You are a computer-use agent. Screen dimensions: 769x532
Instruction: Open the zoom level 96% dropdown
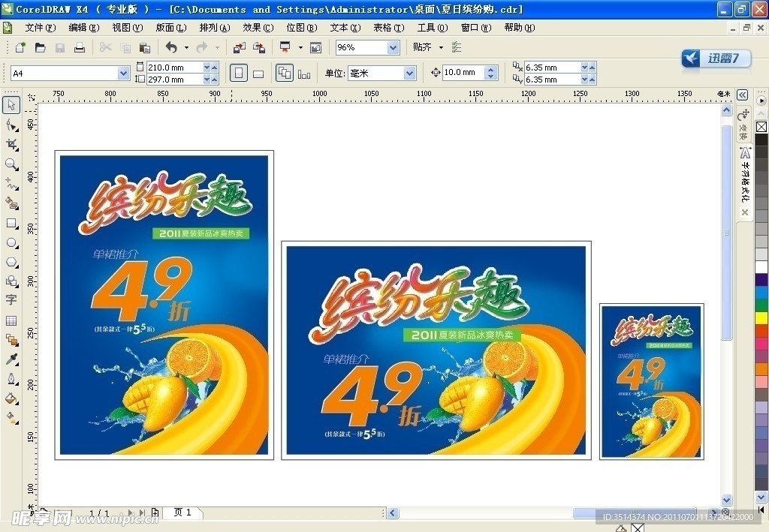point(393,47)
